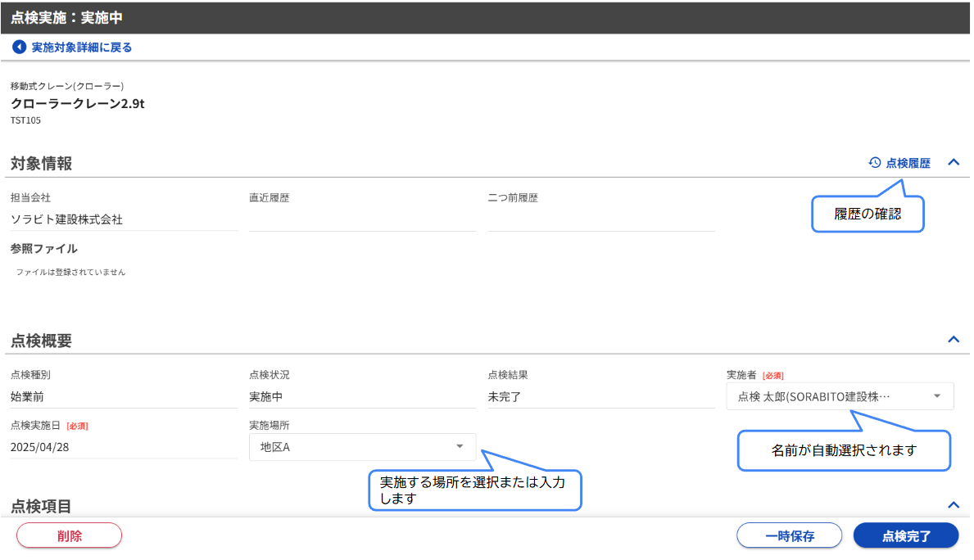The height and width of the screenshot is (560, 974).
Task: Return via 実施対象詳細に戻る link
Action: (x=81, y=47)
